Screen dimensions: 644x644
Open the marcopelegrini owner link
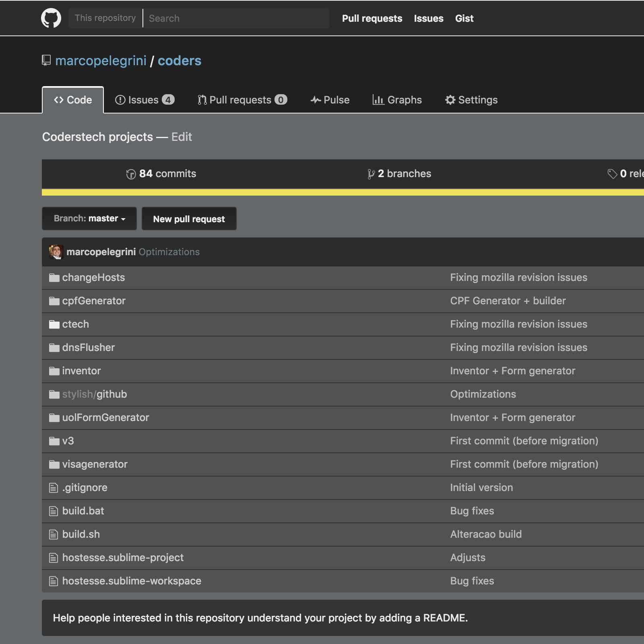coord(101,61)
